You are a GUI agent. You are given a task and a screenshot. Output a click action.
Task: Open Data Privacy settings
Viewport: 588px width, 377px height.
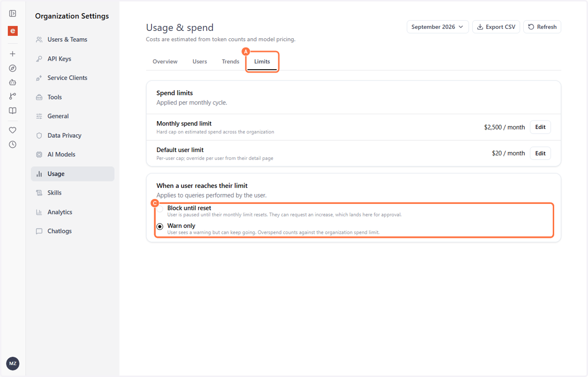(x=73, y=135)
